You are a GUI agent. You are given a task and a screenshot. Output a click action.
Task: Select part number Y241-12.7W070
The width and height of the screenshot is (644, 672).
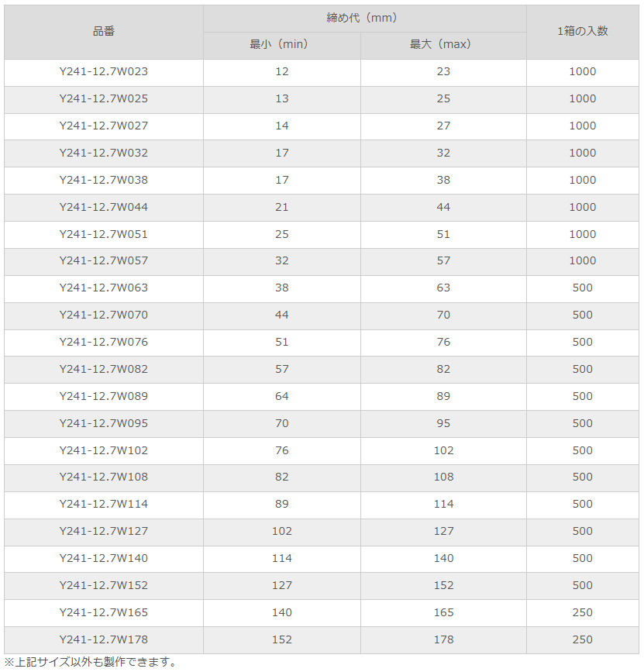[104, 315]
